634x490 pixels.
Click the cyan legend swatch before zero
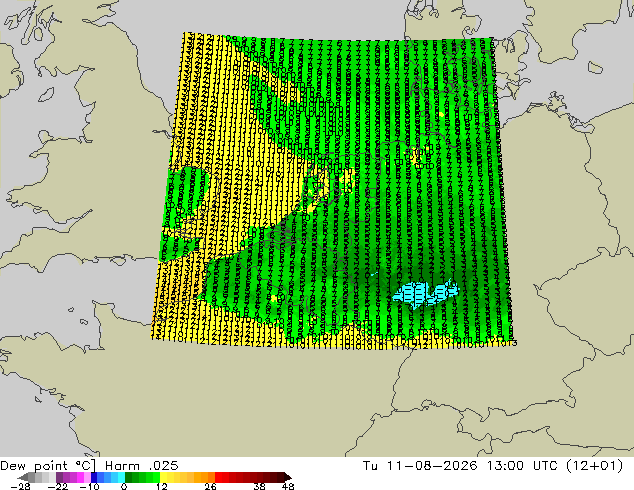coord(121,477)
